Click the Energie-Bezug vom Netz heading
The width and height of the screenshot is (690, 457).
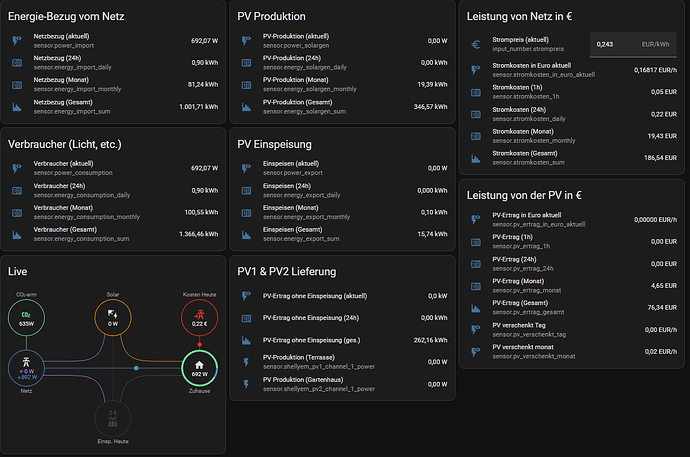(66, 17)
